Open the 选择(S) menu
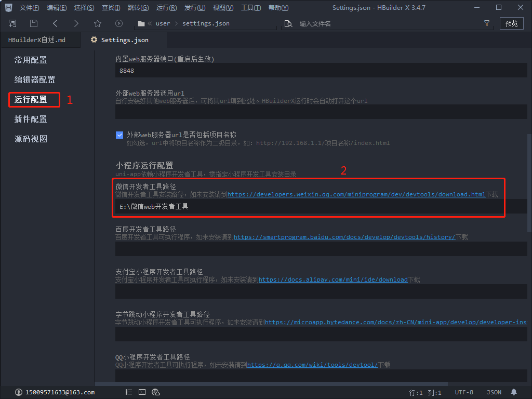Image resolution: width=532 pixels, height=399 pixels. 84,7
